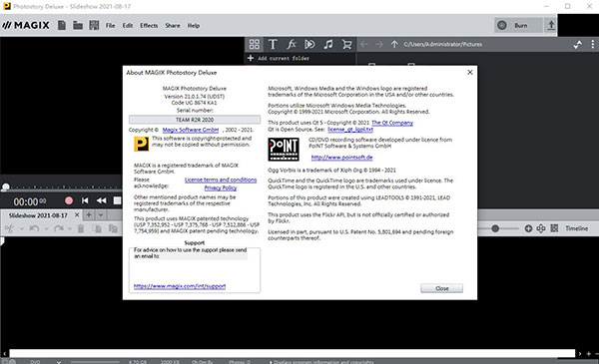Open the fx Effects icon
Image resolution: width=599 pixels, height=364 pixels.
292,44
